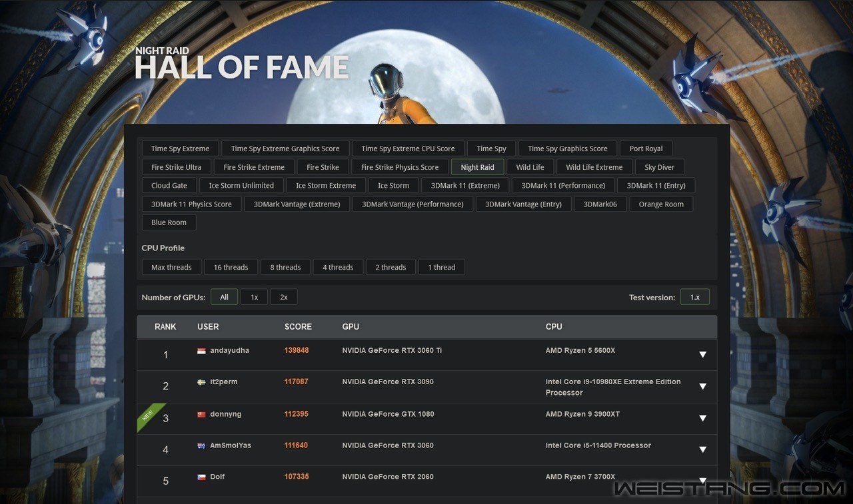Open 3DMark 11 (Entry) tab
This screenshot has width=853, height=504.
pos(656,185)
